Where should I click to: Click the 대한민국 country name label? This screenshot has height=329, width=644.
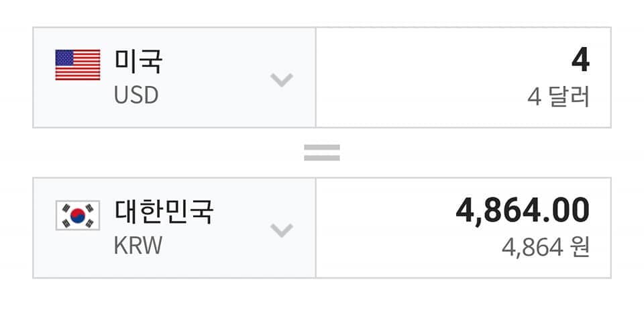point(164,212)
